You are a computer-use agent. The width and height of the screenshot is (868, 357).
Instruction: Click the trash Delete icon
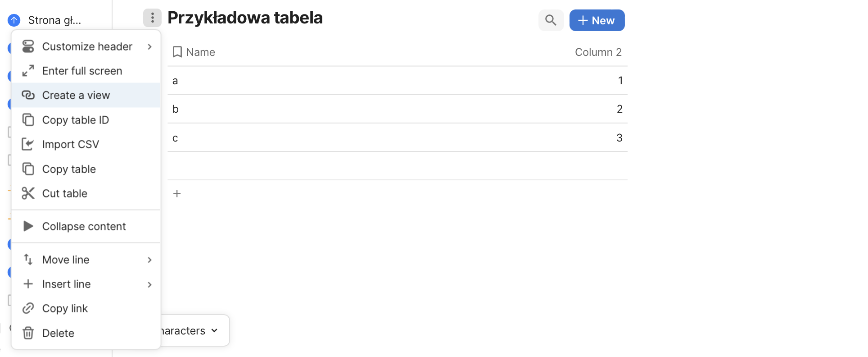[28, 333]
